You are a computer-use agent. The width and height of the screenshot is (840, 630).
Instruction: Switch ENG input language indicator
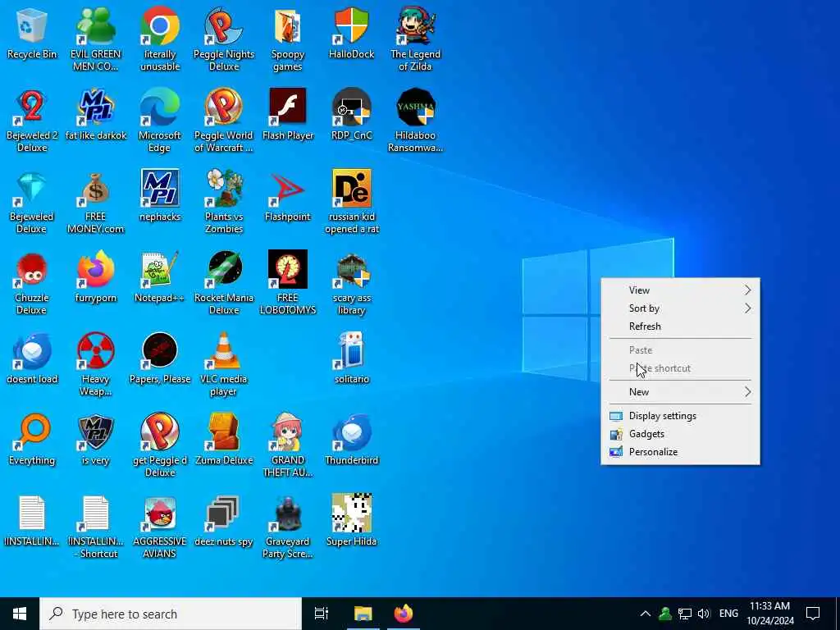(x=728, y=614)
